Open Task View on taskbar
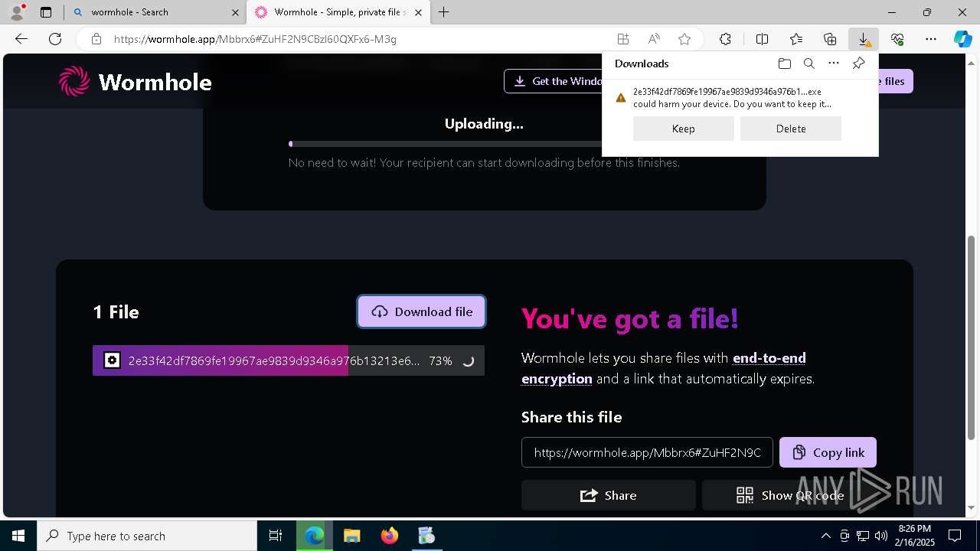 click(276, 536)
